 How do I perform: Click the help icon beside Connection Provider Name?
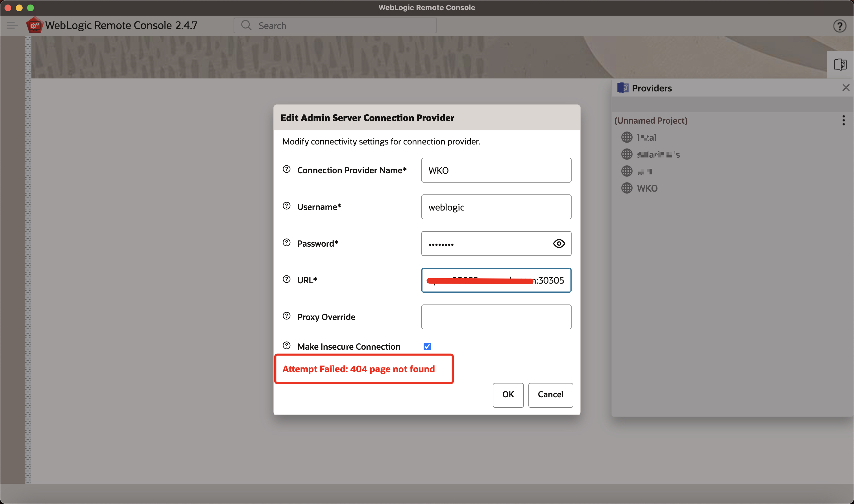tap(286, 169)
